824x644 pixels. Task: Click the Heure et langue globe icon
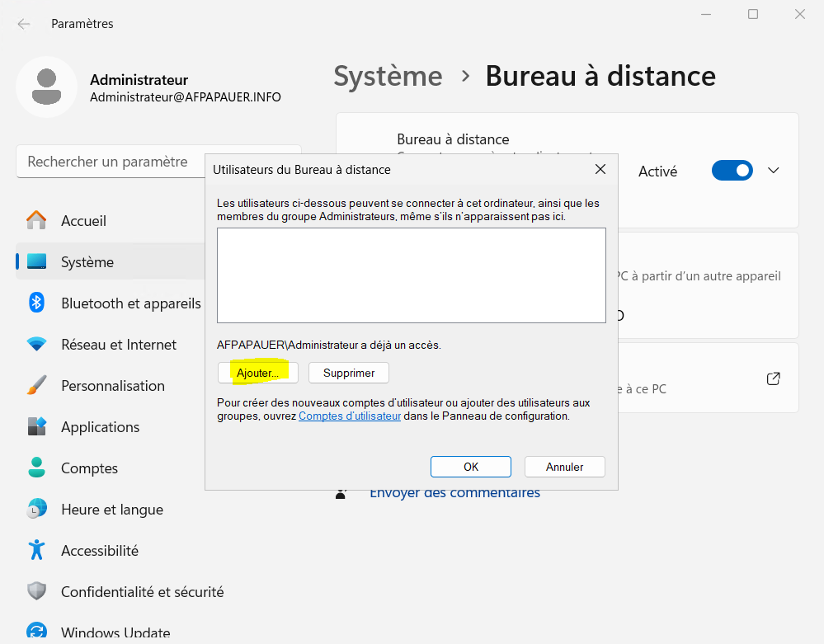coord(36,510)
